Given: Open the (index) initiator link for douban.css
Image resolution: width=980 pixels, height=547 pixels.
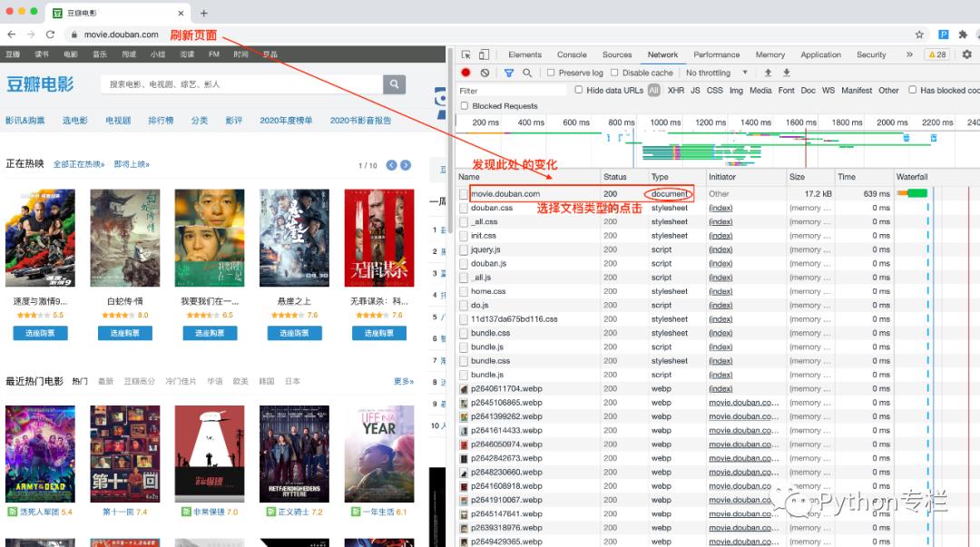Looking at the screenshot, I should [x=720, y=208].
